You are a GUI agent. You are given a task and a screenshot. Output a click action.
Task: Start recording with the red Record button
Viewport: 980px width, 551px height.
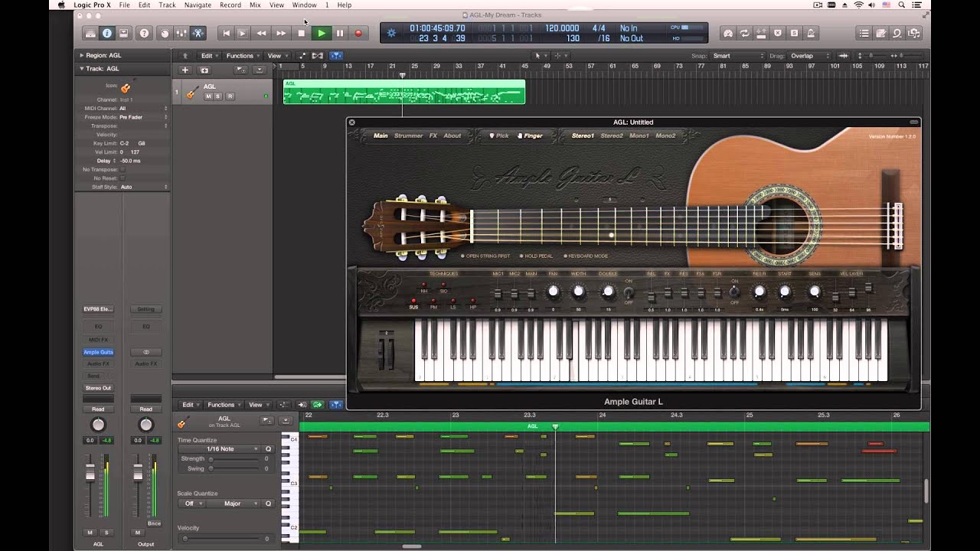tap(358, 33)
